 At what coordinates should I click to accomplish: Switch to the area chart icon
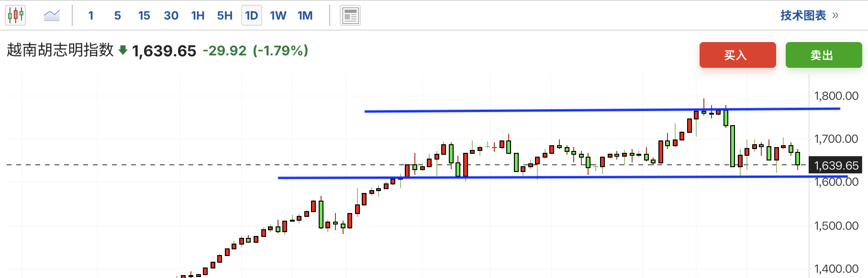tap(52, 15)
